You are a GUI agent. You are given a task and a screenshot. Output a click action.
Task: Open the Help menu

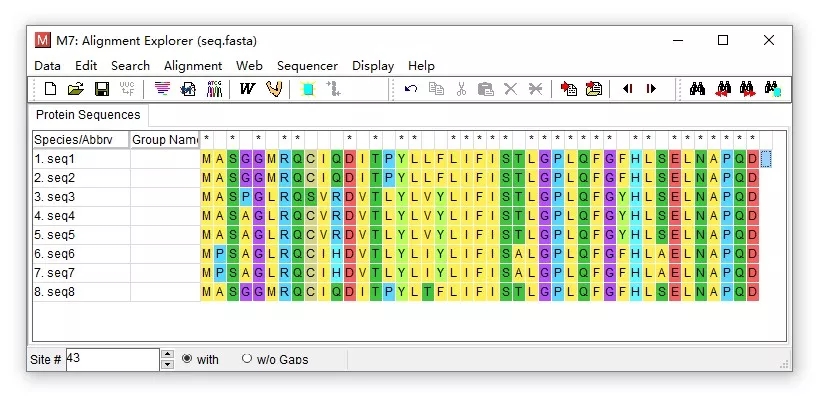pos(421,66)
